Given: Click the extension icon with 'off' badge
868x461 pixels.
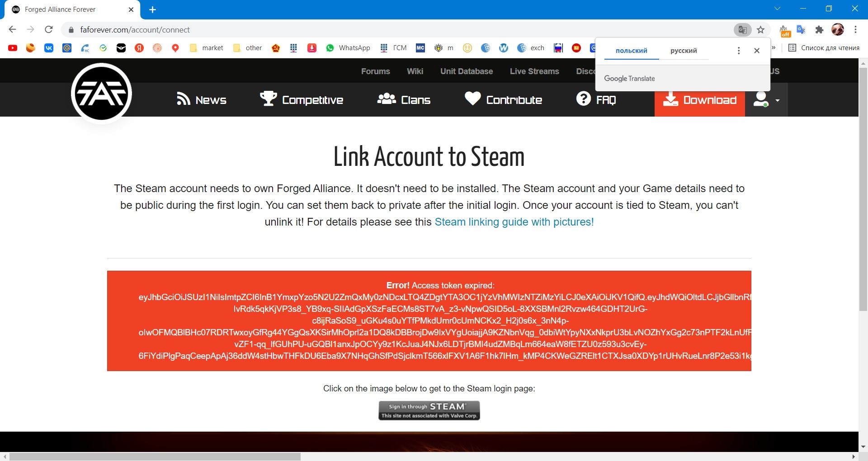Looking at the screenshot, I should click(x=784, y=31).
